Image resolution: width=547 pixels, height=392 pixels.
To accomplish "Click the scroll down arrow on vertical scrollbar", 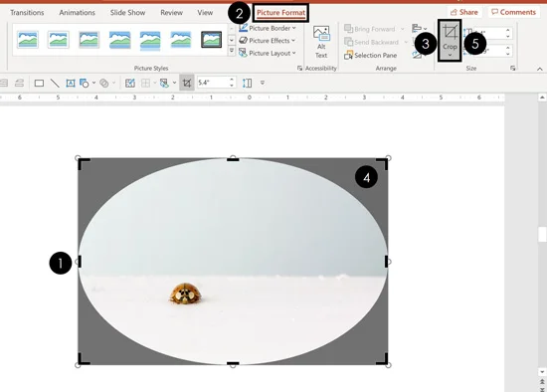I will [542, 372].
